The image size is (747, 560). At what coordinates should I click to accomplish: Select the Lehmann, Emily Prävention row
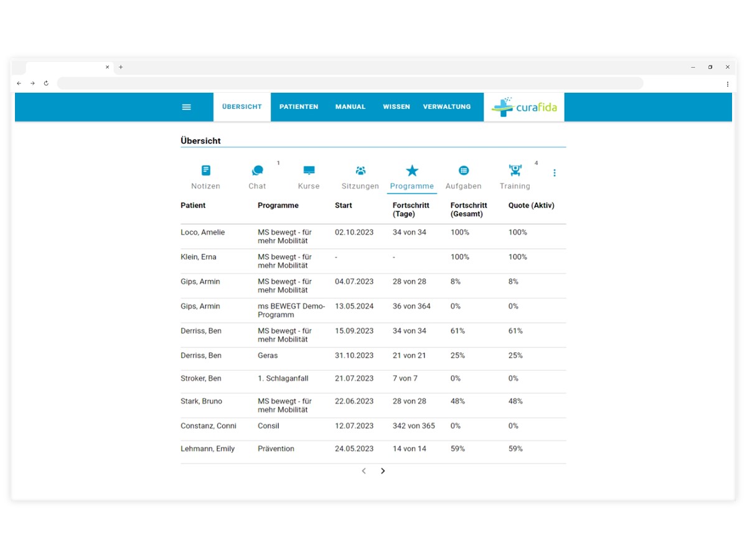[x=373, y=449]
